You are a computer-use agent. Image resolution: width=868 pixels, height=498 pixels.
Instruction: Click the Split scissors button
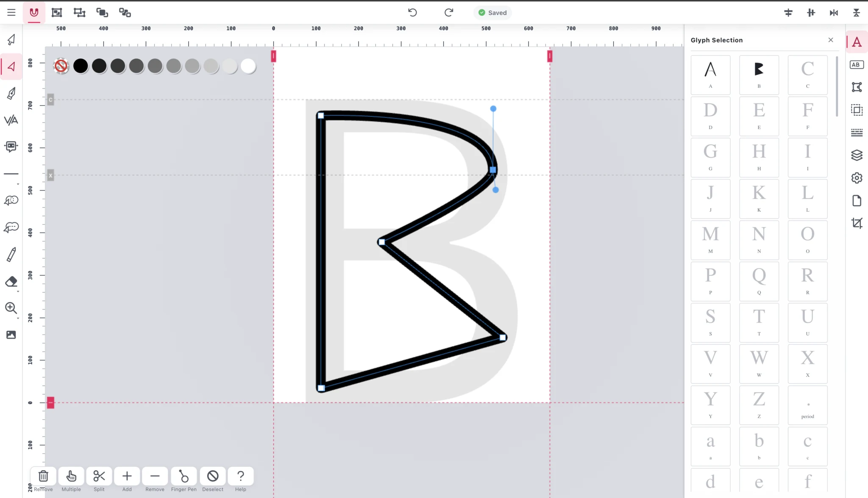point(99,480)
